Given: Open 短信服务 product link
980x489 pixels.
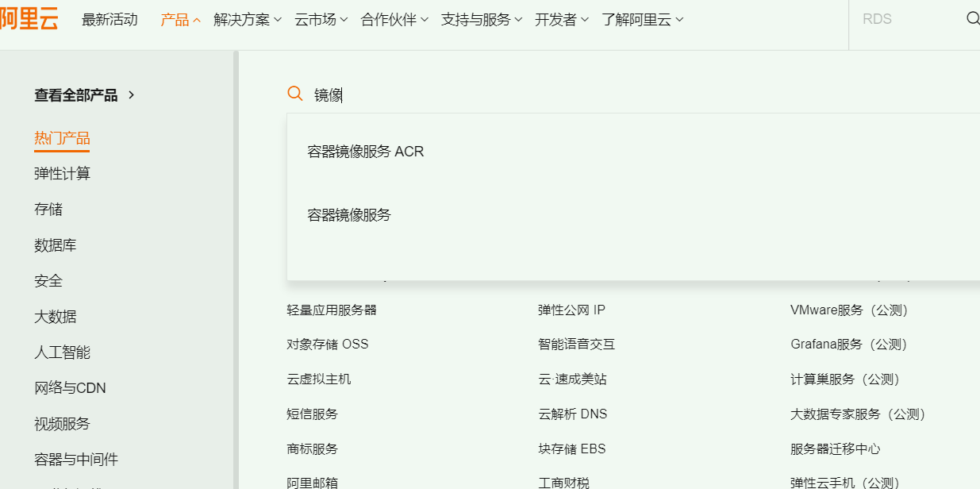Looking at the screenshot, I should pos(312,414).
